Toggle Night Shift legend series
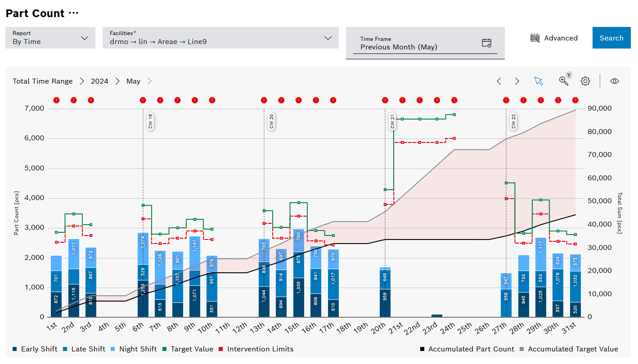Viewport: 638px width, 364px height. [133, 349]
